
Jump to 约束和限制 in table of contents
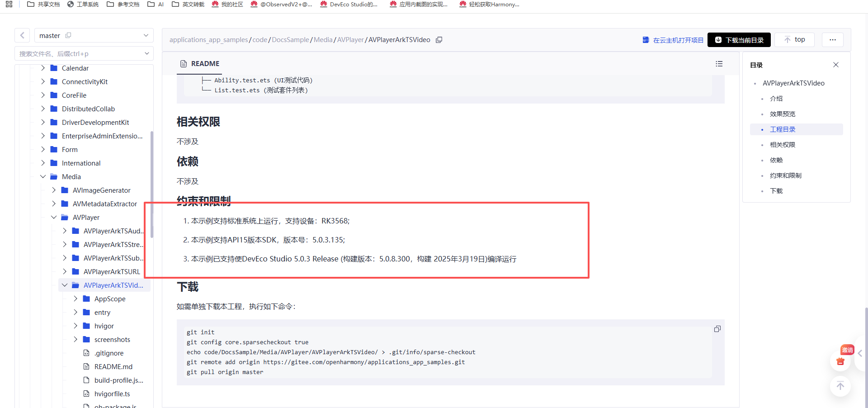coord(785,176)
